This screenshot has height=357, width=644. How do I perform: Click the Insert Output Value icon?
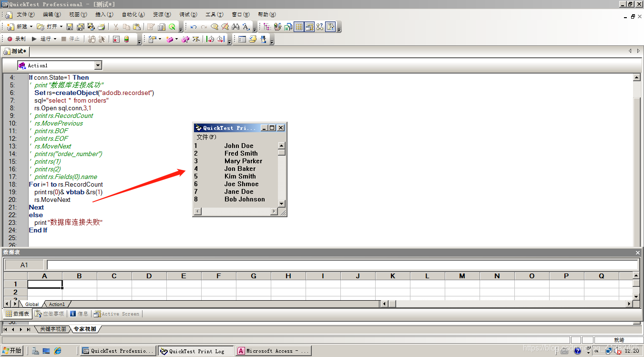[169, 39]
